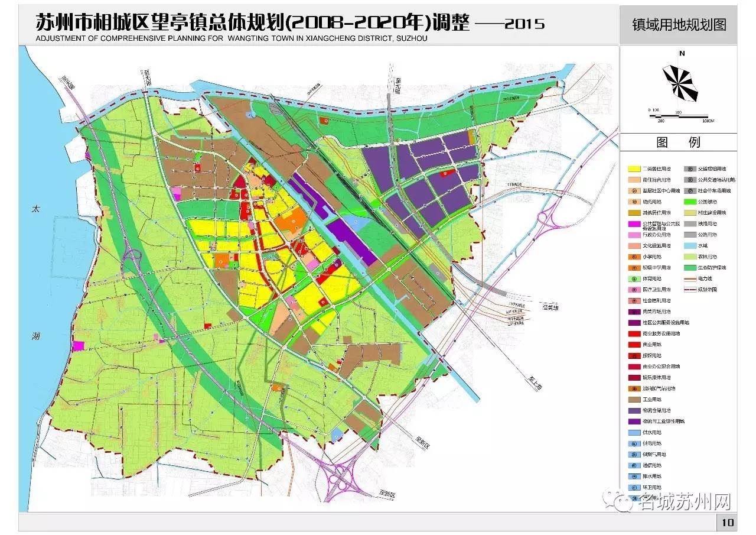The image size is (756, 535).
Task: Select the 社区公共服务设施用地 swatch
Action: [633, 322]
